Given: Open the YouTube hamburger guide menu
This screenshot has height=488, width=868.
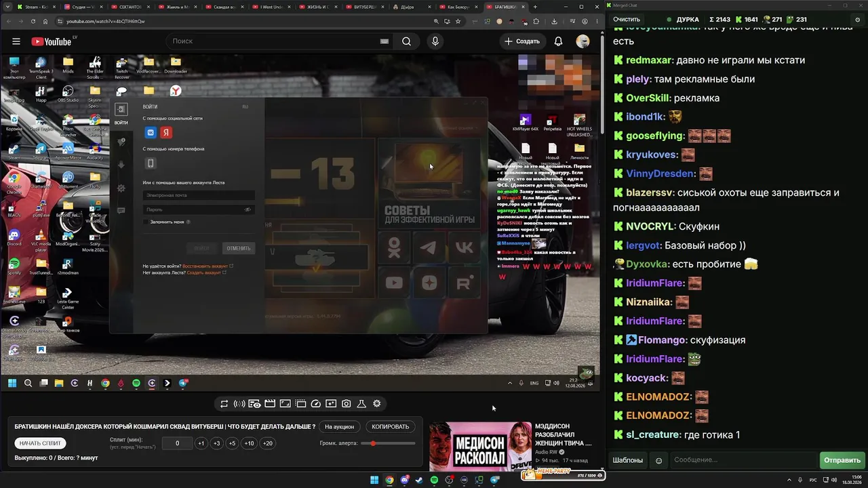Looking at the screenshot, I should click(16, 41).
